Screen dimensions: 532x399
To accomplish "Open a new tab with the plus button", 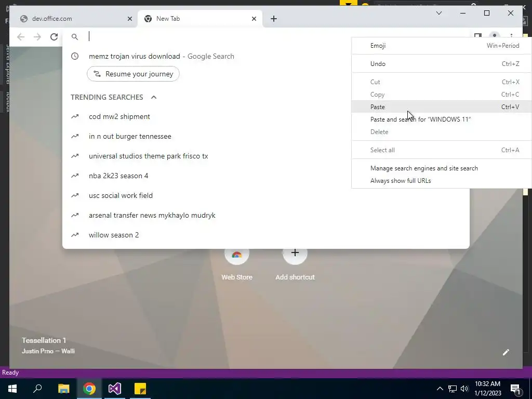I will pos(274,19).
